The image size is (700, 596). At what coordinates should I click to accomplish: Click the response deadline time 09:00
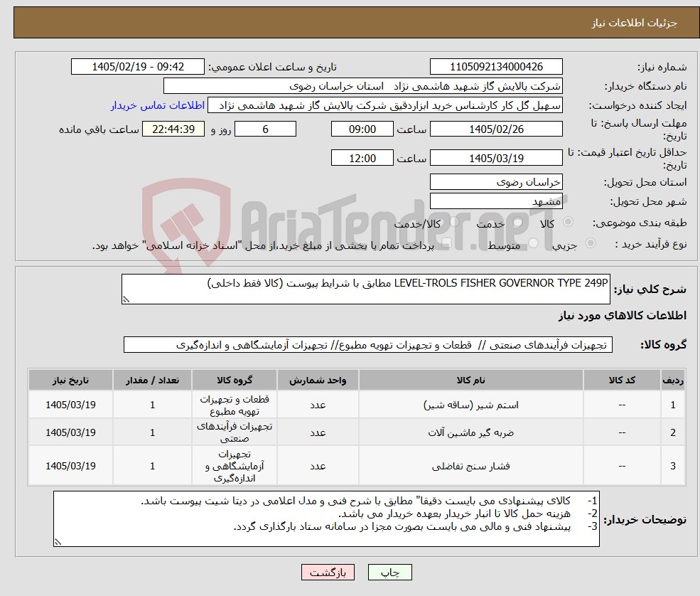click(x=362, y=129)
